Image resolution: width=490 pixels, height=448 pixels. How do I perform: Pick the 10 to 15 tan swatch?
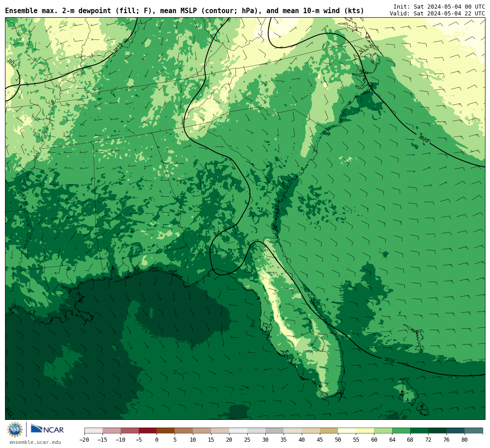202,431
